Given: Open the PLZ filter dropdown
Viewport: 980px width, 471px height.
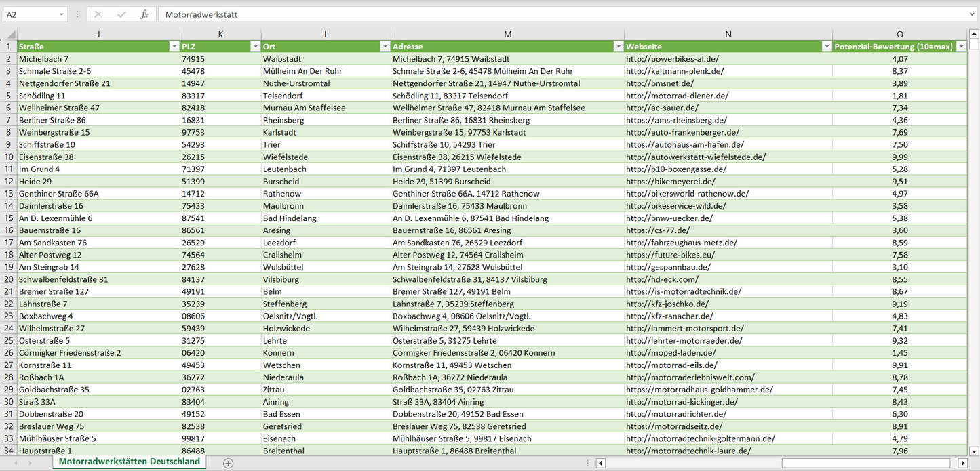Looking at the screenshot, I should click(255, 47).
